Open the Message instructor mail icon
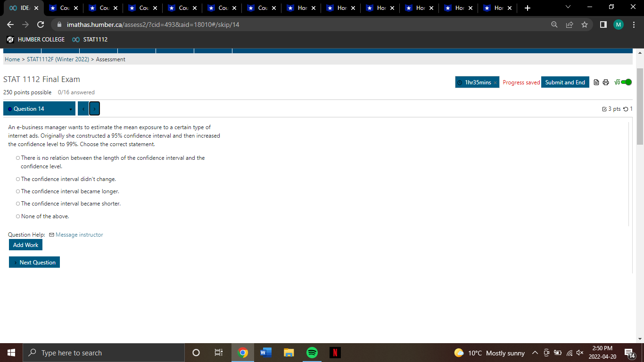 point(52,234)
